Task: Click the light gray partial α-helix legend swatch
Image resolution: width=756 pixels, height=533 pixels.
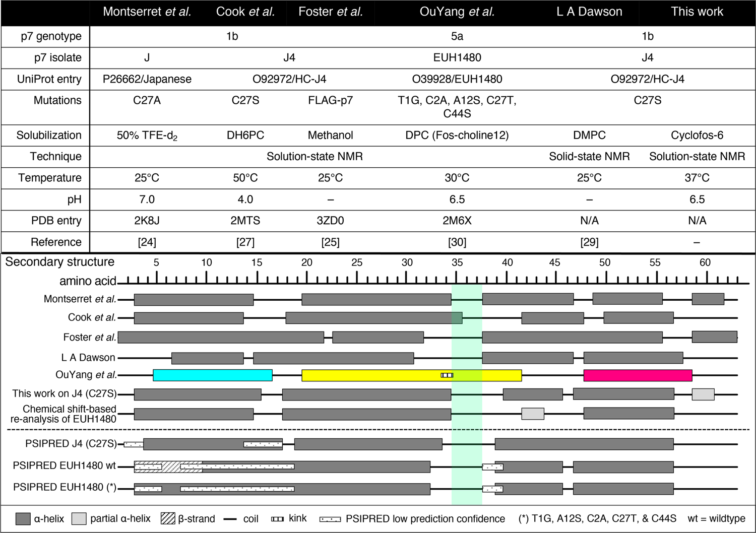Action: coord(79,519)
